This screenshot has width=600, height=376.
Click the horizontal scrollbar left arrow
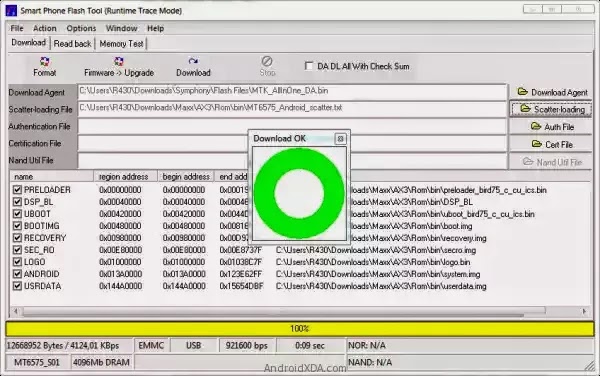pos(16,311)
